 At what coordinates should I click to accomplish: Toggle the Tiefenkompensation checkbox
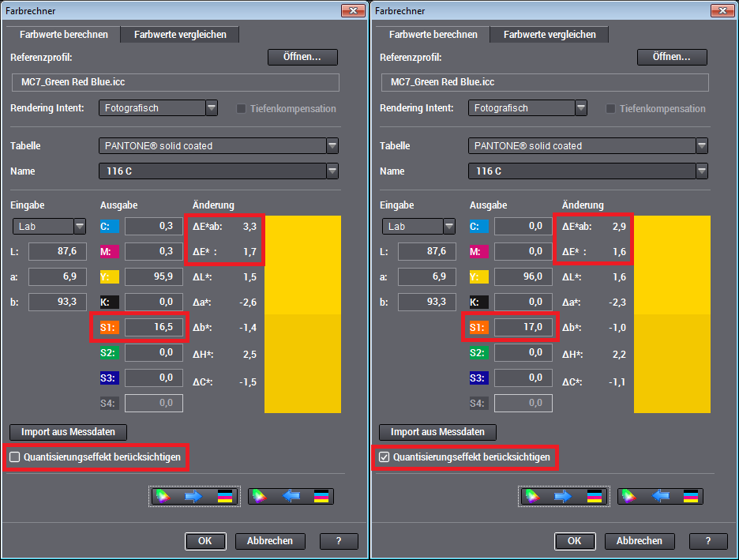point(240,108)
